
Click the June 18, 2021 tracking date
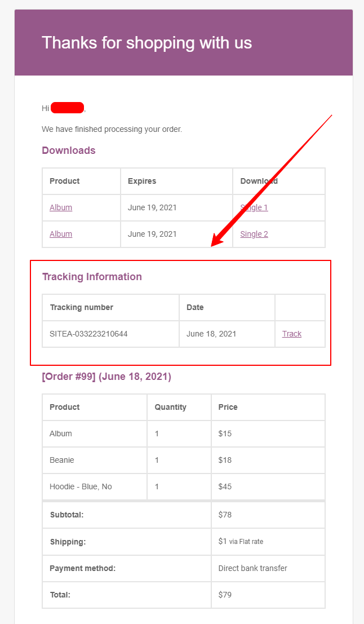click(211, 334)
